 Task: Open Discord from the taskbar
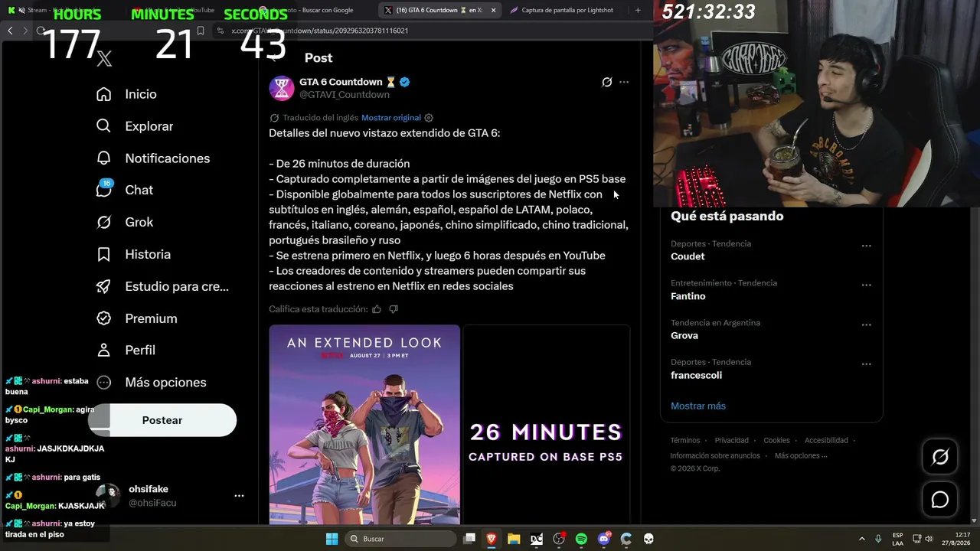(x=604, y=539)
